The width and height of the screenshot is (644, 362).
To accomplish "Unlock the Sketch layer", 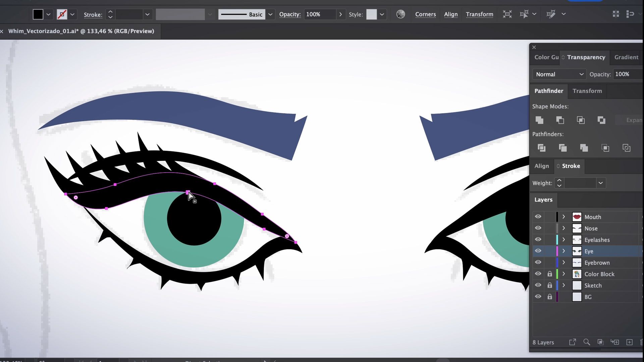I will click(x=549, y=285).
